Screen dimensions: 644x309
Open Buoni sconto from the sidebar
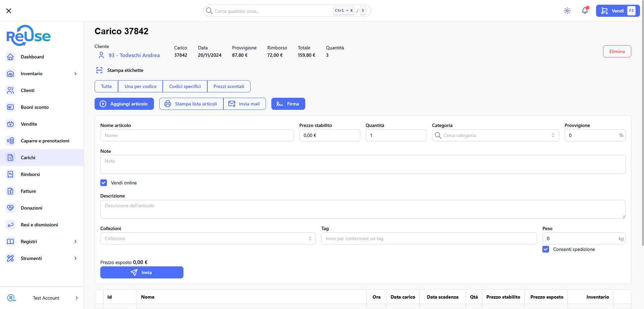click(35, 107)
